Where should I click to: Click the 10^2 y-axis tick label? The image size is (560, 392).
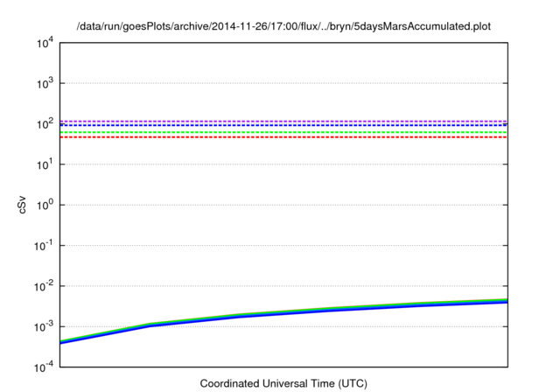click(x=45, y=124)
